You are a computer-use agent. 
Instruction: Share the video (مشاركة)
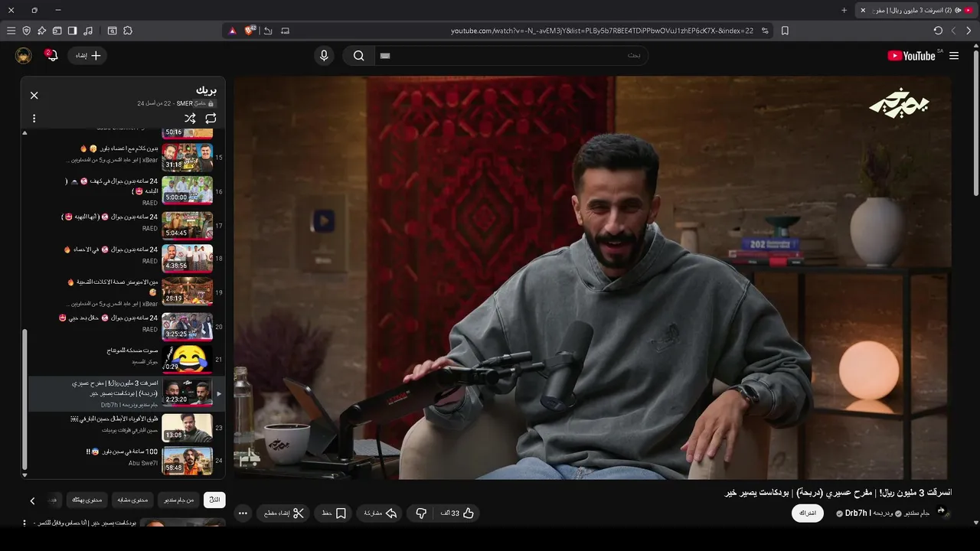380,513
